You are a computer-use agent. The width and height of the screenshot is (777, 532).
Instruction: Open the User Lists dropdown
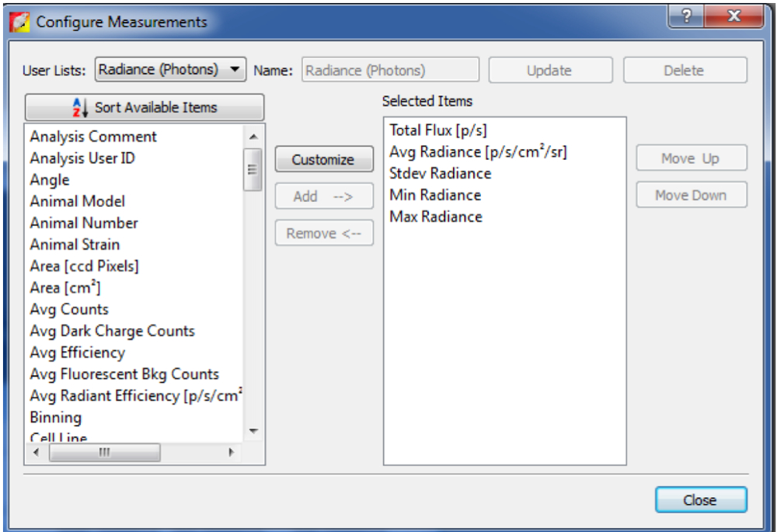(170, 70)
